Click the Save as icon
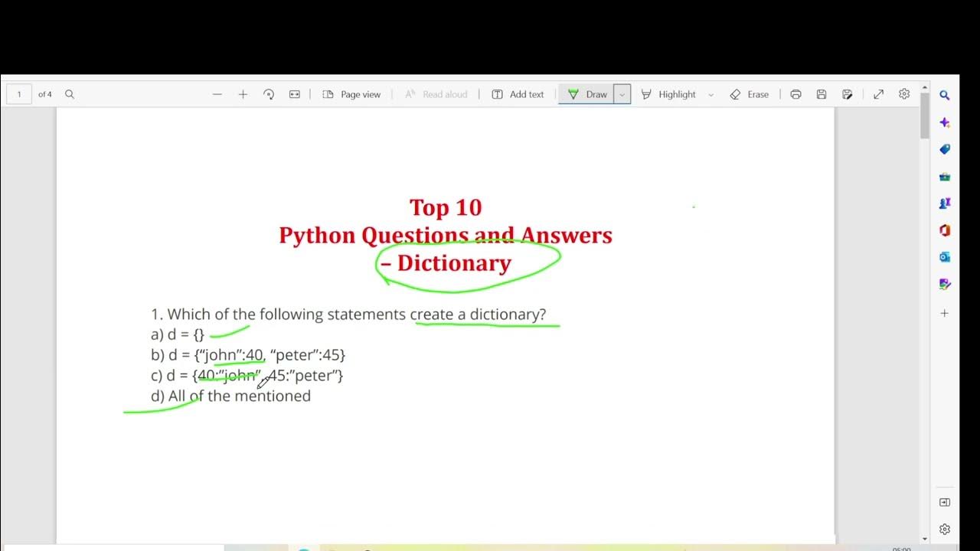 click(847, 94)
